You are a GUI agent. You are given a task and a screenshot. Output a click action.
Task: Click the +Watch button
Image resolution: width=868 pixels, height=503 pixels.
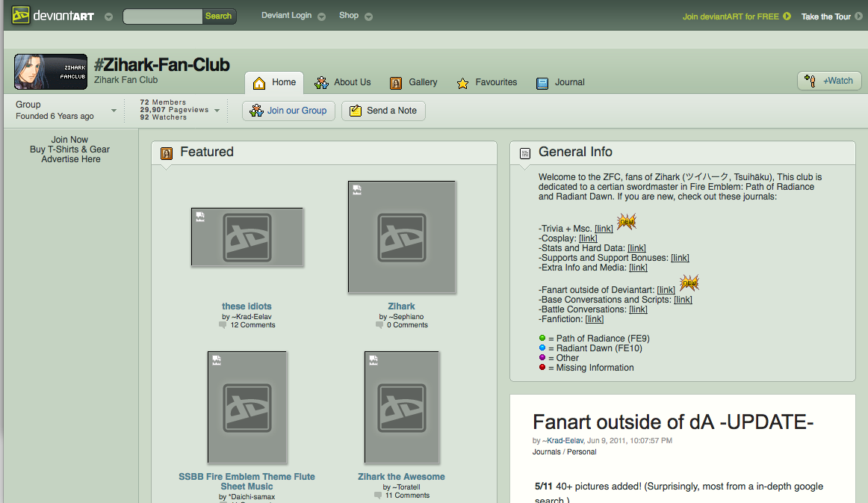829,81
